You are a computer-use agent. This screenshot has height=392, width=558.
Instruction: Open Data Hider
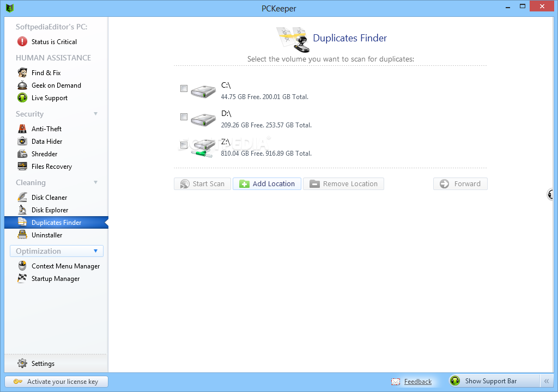coord(47,142)
